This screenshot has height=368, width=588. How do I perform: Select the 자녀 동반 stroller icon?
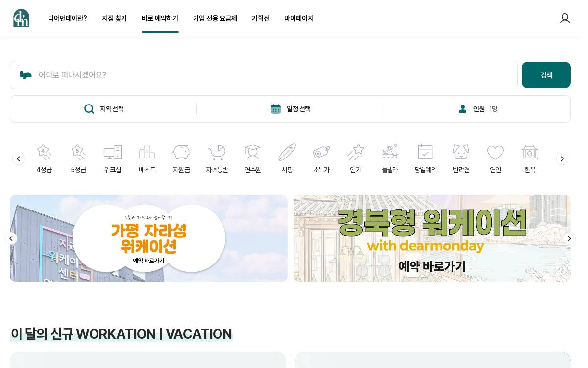pos(217,152)
